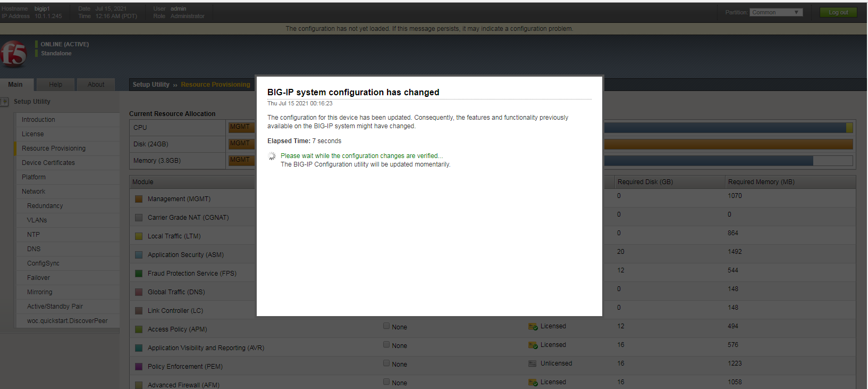Expand the Setup Utility menu section
The width and height of the screenshot is (868, 389).
point(32,102)
